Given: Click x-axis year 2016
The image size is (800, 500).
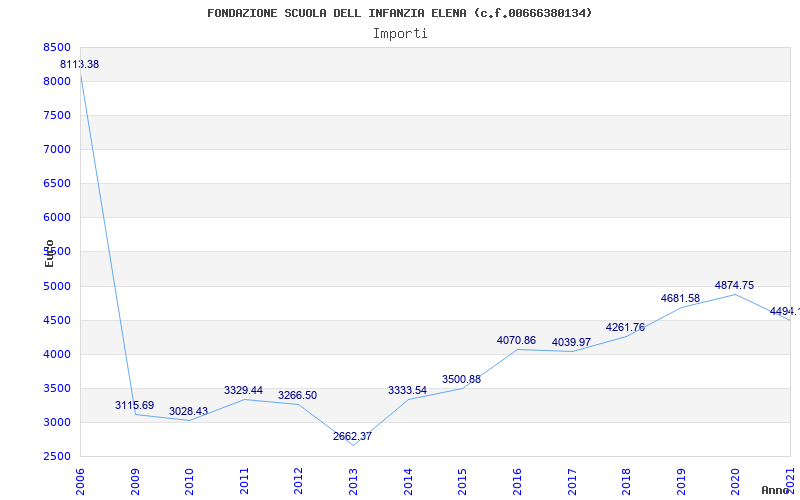Looking at the screenshot, I should pos(517,482).
